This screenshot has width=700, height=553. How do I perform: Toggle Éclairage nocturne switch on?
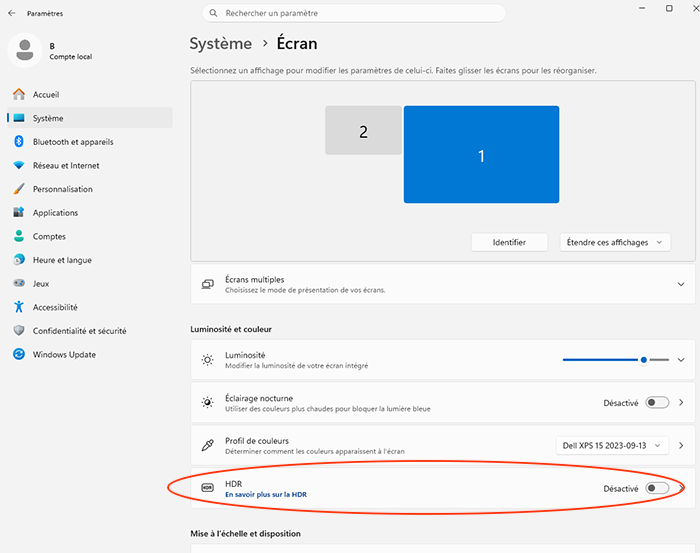point(657,403)
